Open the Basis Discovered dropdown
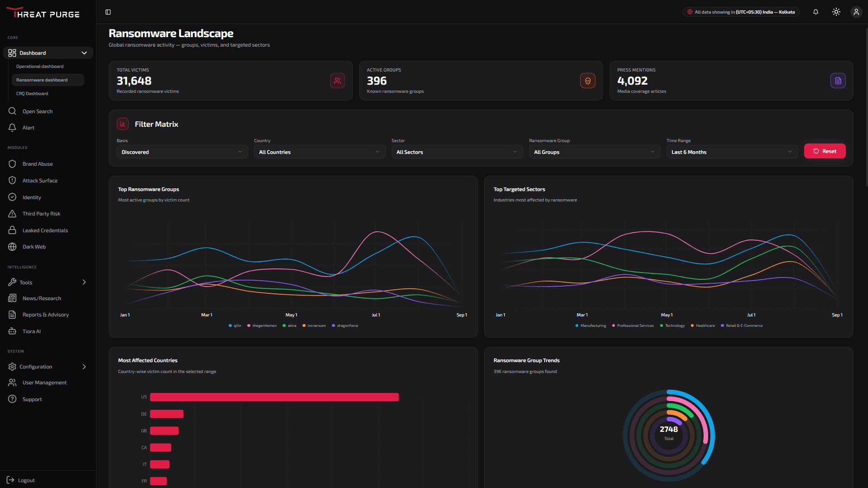The image size is (868, 488). tap(182, 152)
